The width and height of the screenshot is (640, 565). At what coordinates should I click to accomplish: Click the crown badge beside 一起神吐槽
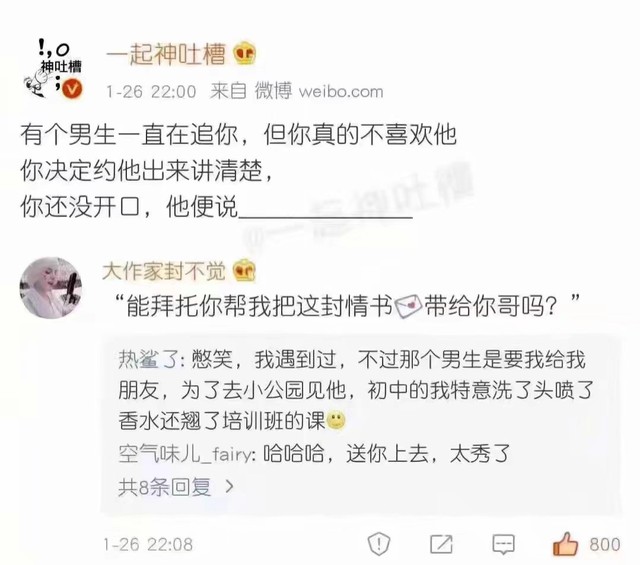tap(244, 54)
